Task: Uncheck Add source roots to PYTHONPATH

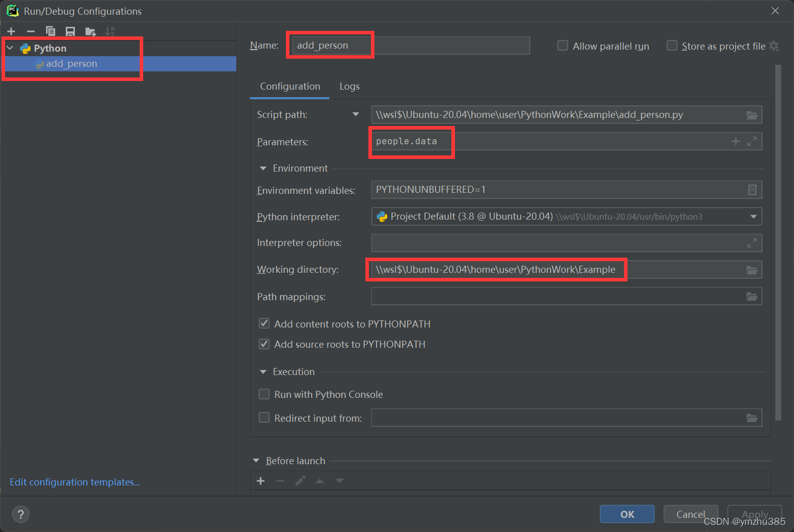Action: [264, 344]
